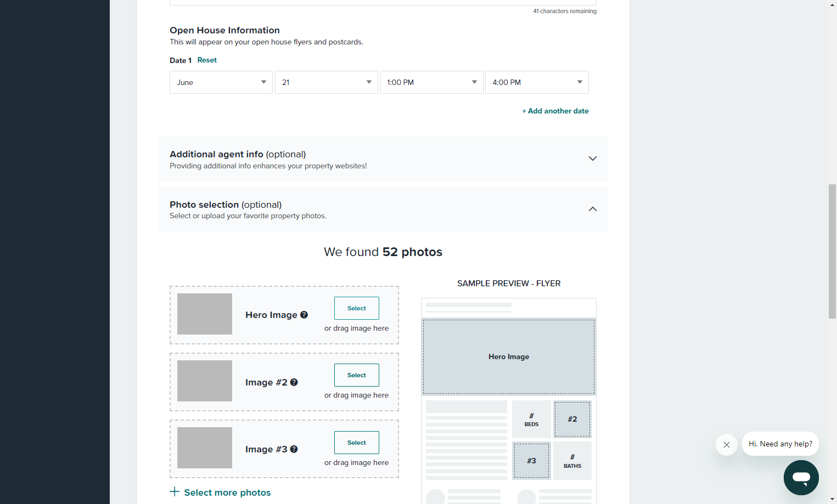837x504 pixels.
Task: Click '+ Add another date' link
Action: (x=555, y=111)
